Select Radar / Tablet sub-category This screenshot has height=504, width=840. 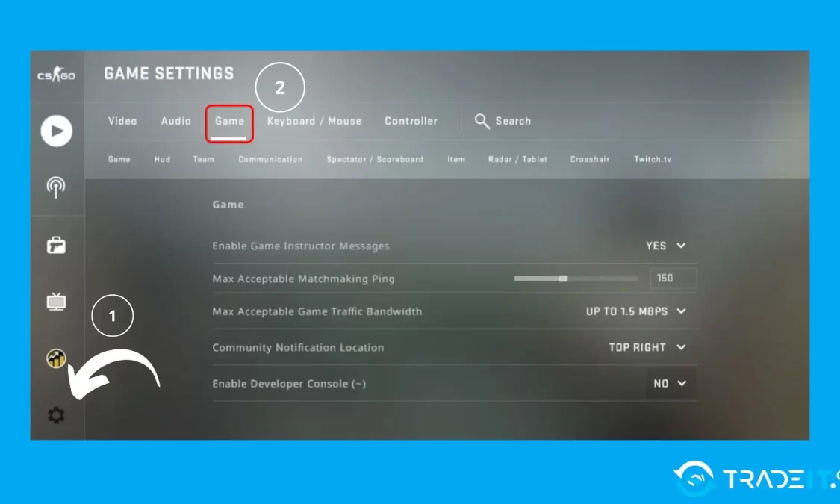tap(517, 159)
